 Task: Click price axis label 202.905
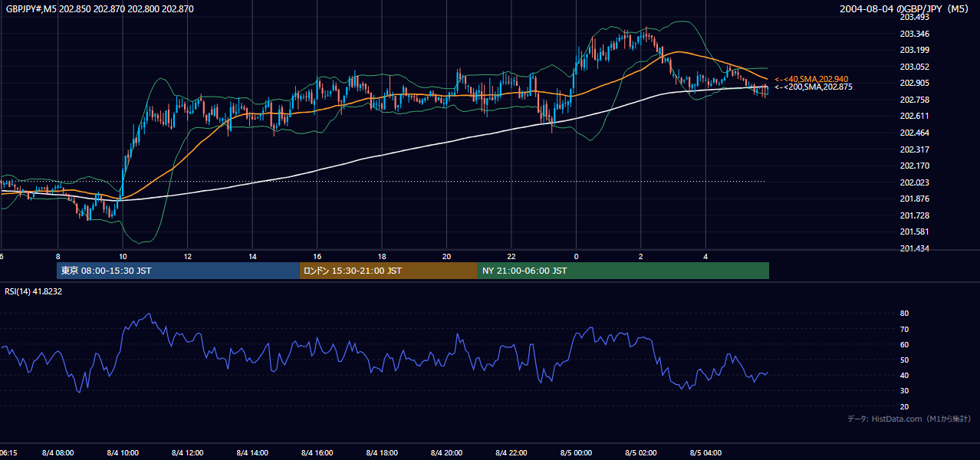click(915, 83)
